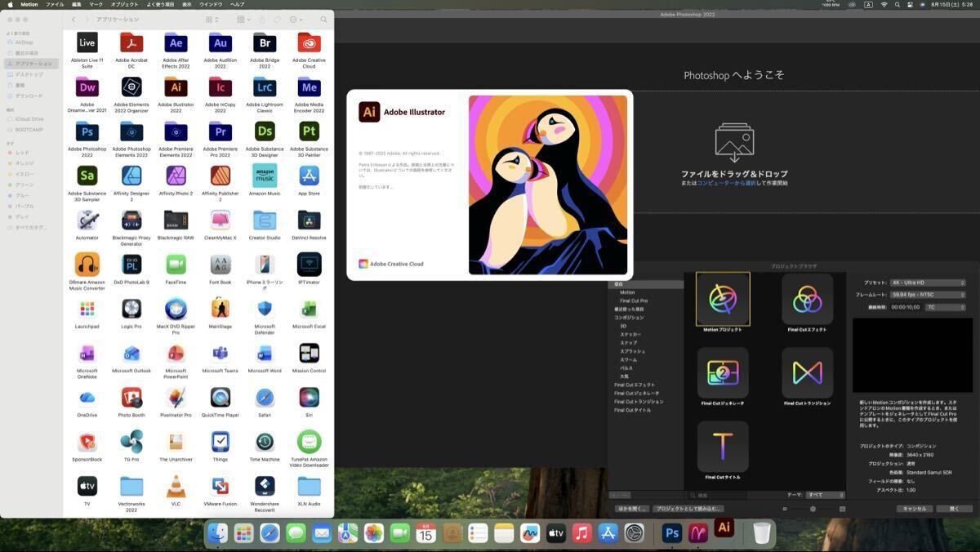
Task: Click the キャンセル button in project browser
Action: click(914, 509)
